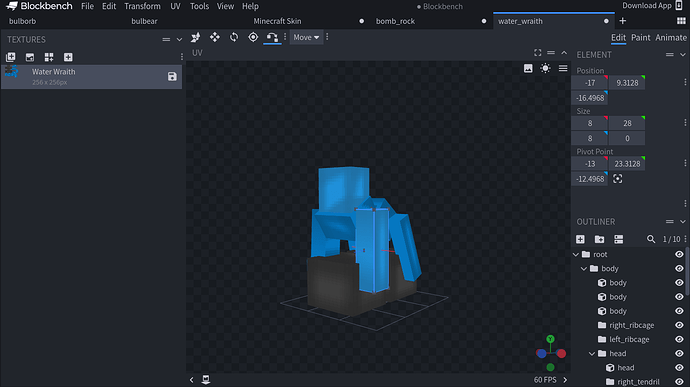Open the Move transform mode dropdown
This screenshot has height=387, width=690.
(x=306, y=37)
